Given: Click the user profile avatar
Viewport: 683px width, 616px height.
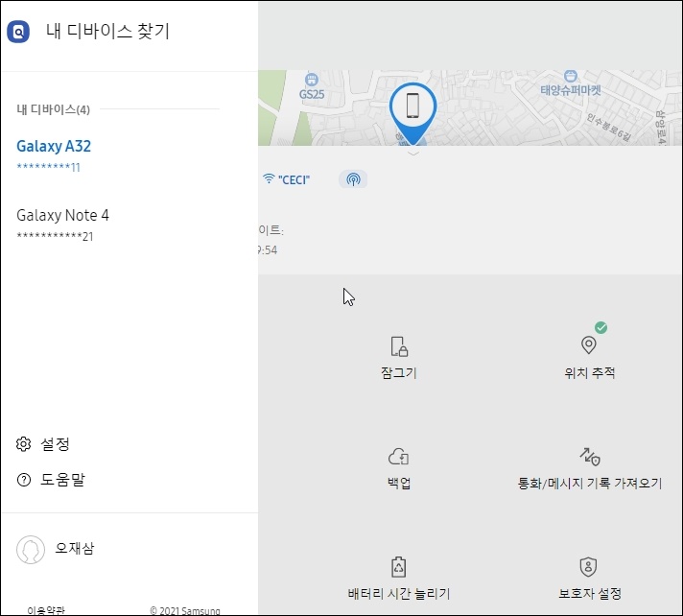Looking at the screenshot, I should coord(31,550).
